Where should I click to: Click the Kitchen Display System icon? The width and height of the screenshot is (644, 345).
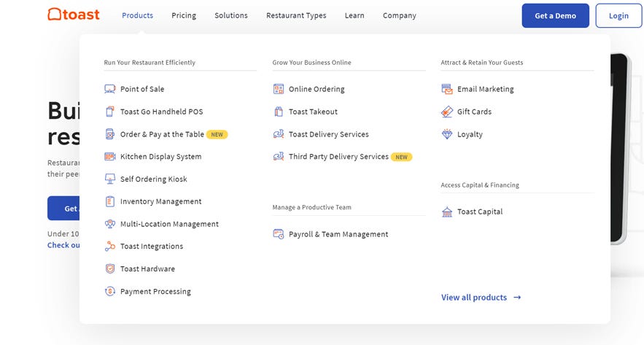tap(109, 157)
